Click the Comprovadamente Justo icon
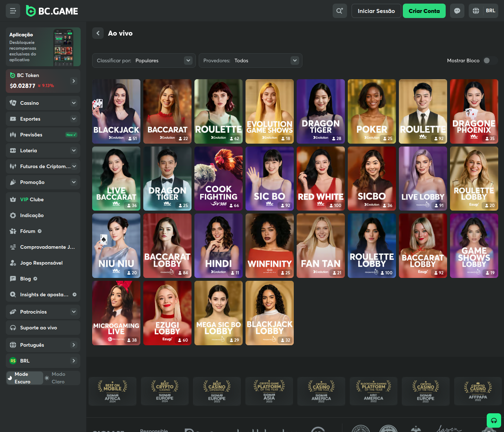504x432 pixels. pos(13,247)
